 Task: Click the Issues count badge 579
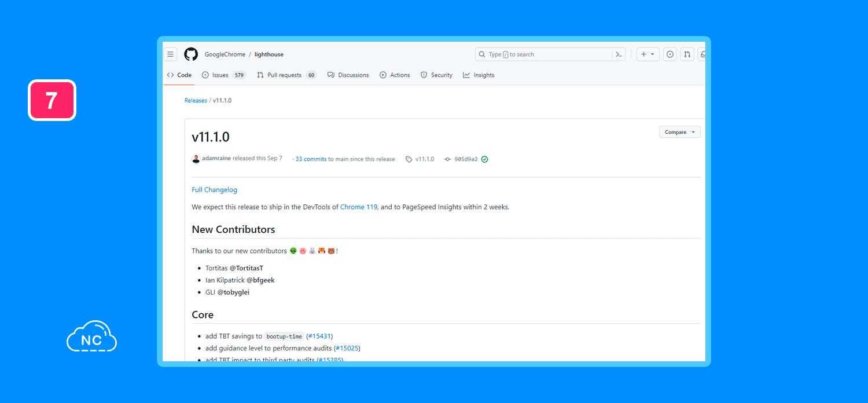pos(239,75)
